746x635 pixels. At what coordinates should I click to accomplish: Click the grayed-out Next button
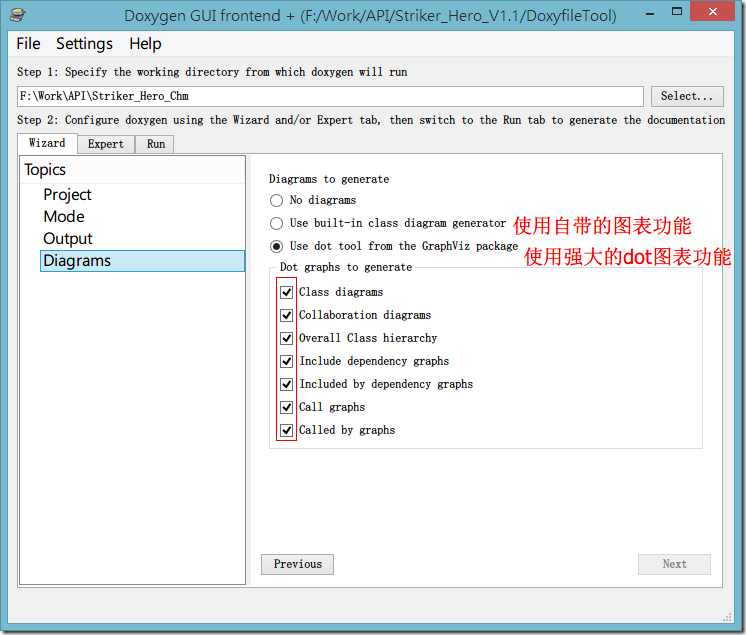tap(674, 564)
